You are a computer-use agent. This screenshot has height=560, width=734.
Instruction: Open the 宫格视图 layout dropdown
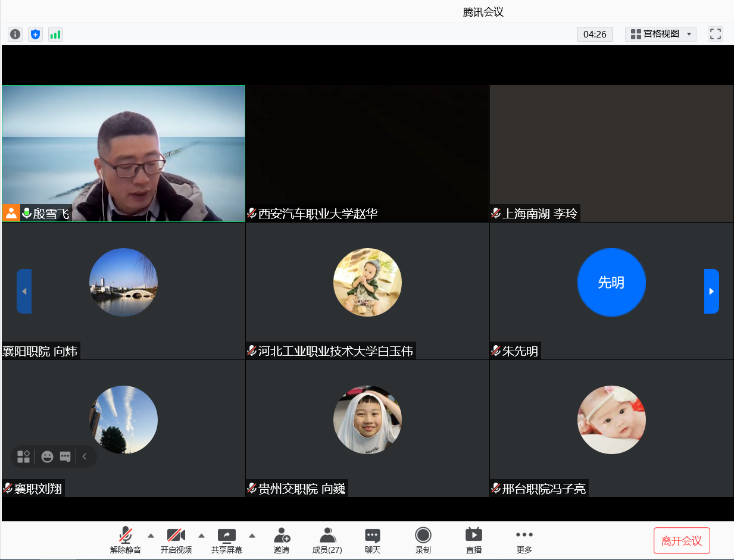[x=661, y=34]
